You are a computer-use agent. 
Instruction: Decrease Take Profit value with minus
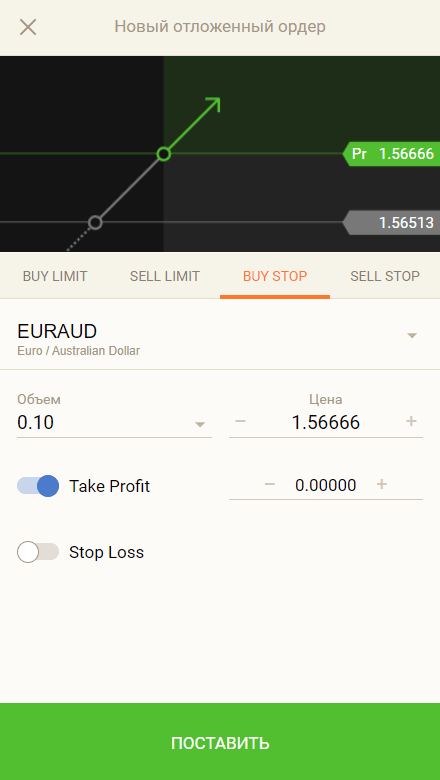(269, 484)
